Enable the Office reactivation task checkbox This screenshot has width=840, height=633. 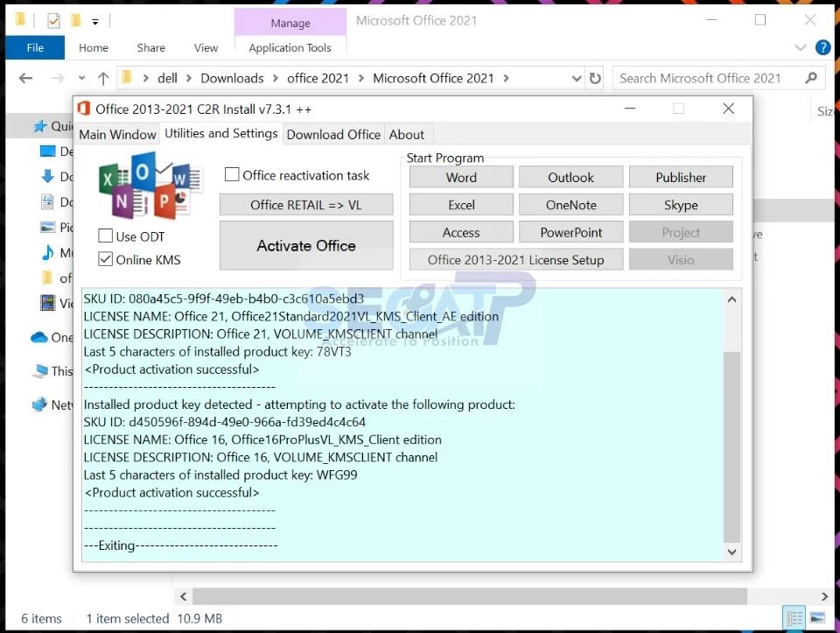(x=232, y=174)
